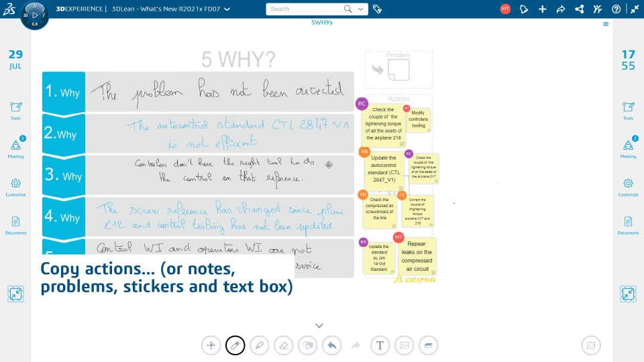The image size is (644, 362).
Task: Collapse the bottom toolbar with the chevron
Action: click(x=319, y=326)
